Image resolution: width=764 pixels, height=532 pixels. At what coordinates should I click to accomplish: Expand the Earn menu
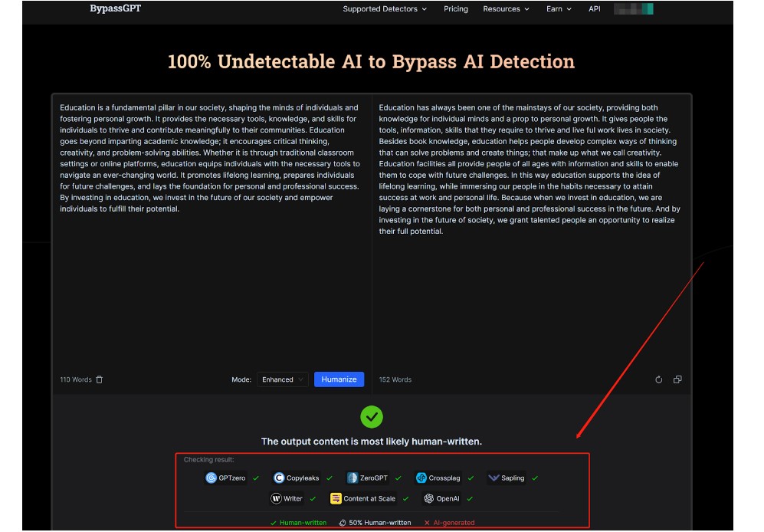[559, 8]
